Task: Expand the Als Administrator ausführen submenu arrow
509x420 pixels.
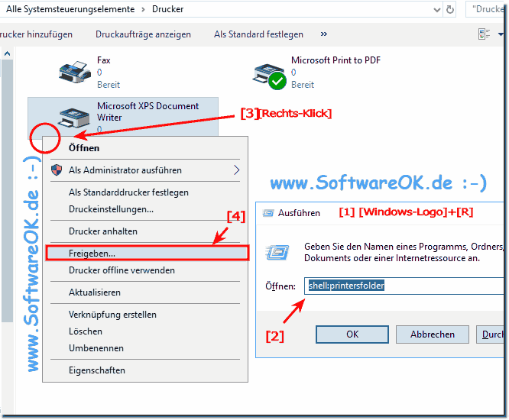Action: tap(237, 170)
